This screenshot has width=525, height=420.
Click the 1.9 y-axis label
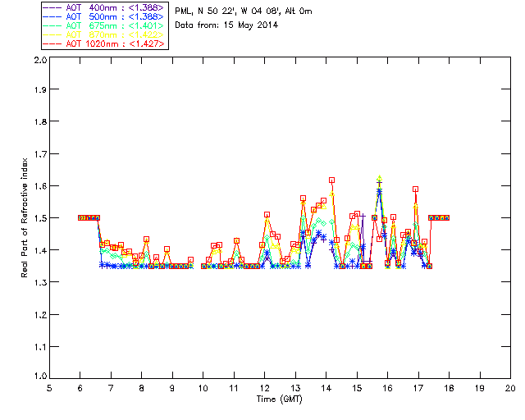[x=40, y=89]
